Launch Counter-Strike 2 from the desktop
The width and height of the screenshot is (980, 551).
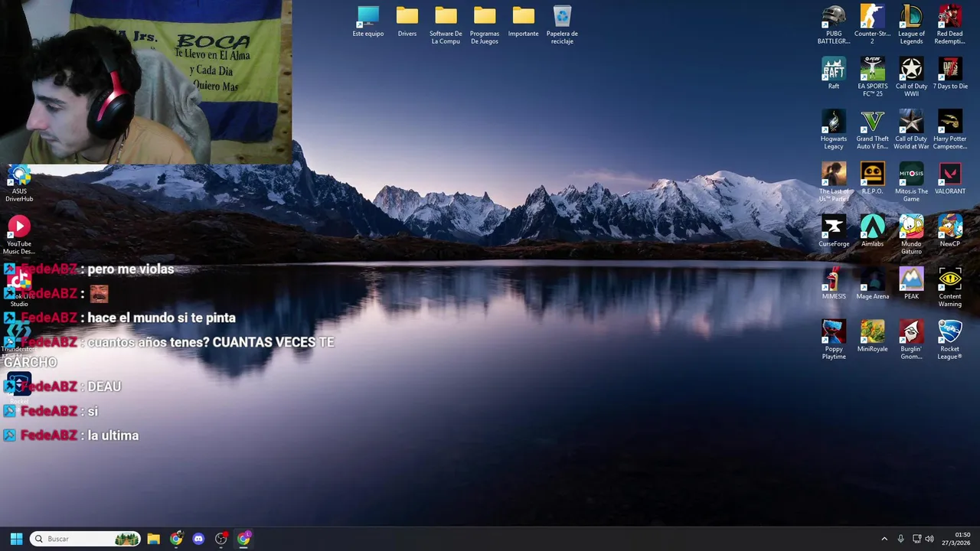pyautogui.click(x=872, y=24)
